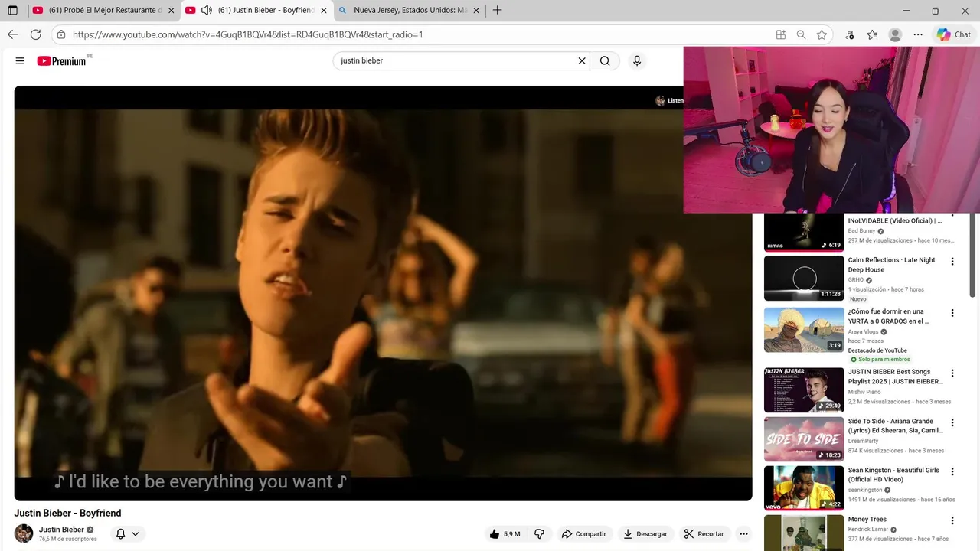Open the Justin Bieber channel name link

click(x=61, y=530)
